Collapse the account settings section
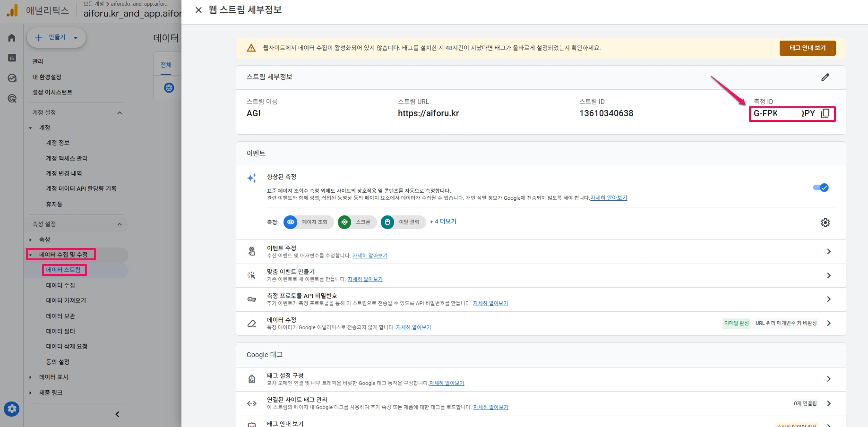The width and height of the screenshot is (868, 427). [x=120, y=112]
